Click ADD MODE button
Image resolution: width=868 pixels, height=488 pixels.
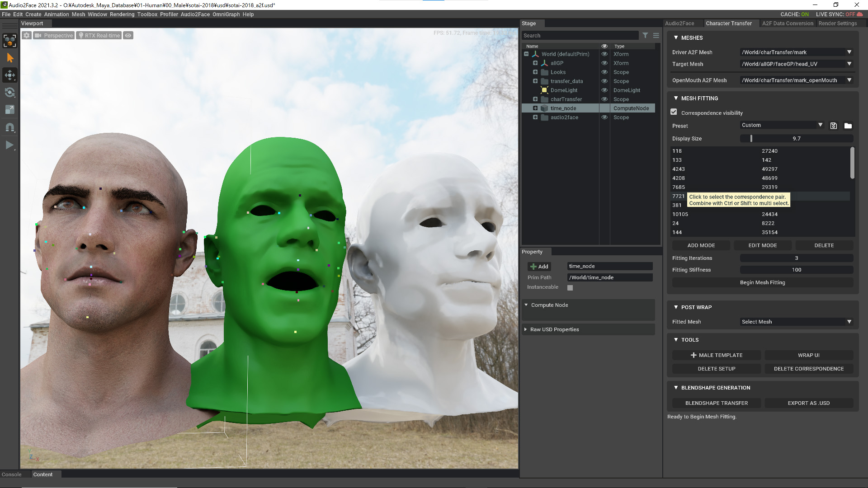tap(701, 245)
